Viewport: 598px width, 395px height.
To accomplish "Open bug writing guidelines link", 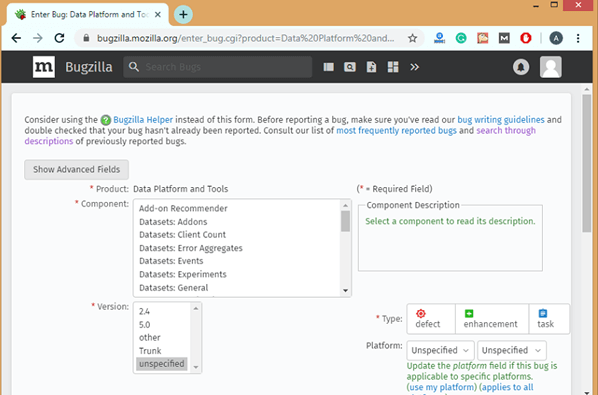I will tap(501, 120).
